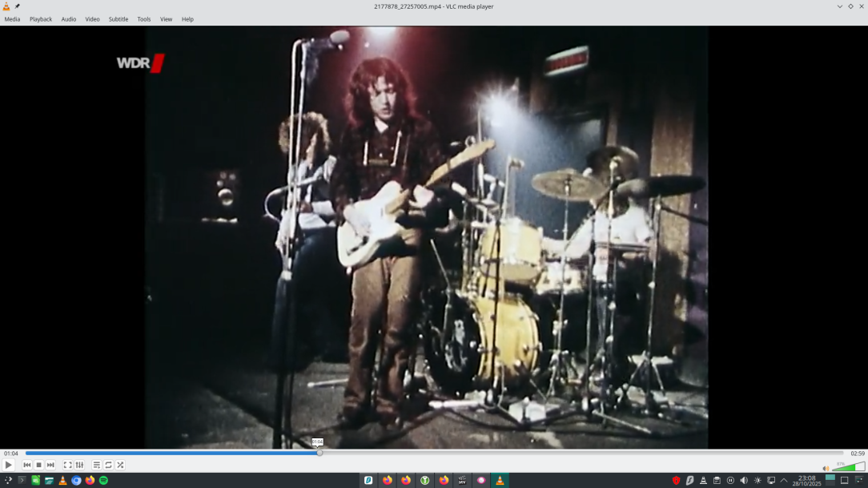
Task: Skip to previous media in playlist
Action: click(x=27, y=466)
